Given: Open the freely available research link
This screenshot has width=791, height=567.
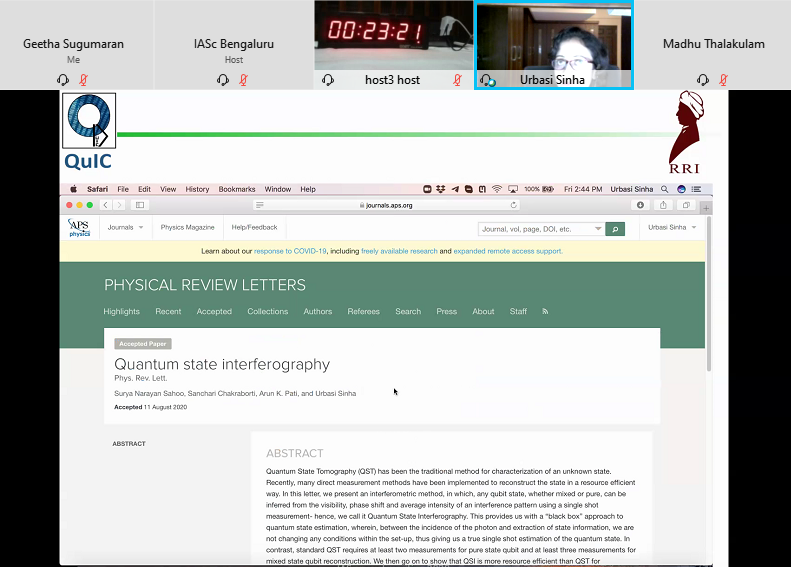Looking at the screenshot, I should (399, 251).
